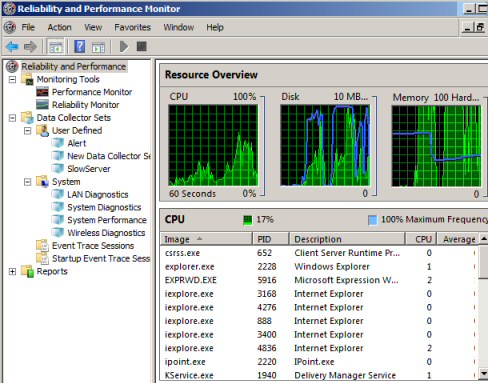Screen dimensions: 488x383
Task: Select iexplore.exe with PID 888
Action: 319,321
